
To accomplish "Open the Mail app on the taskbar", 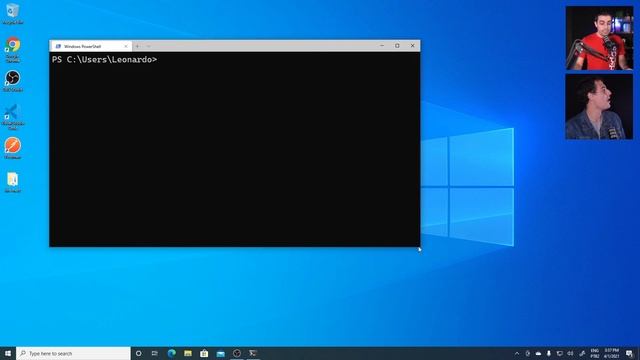I will click(x=220, y=353).
